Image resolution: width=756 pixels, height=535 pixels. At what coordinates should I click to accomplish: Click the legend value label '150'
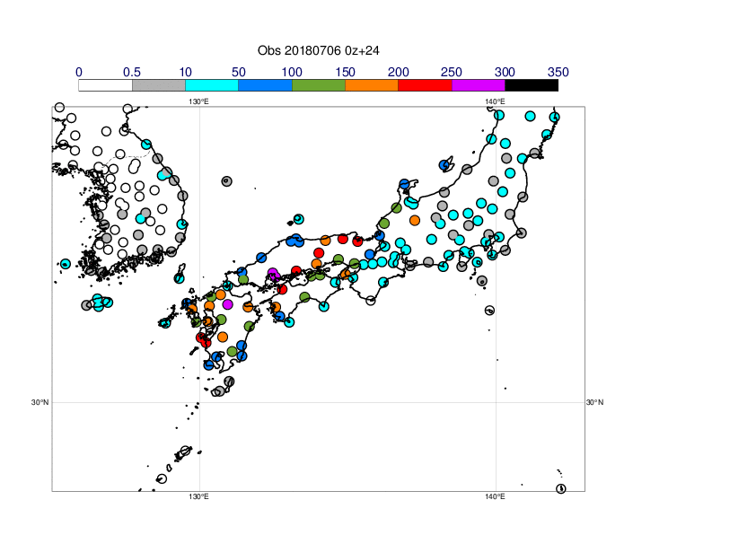[x=345, y=73]
